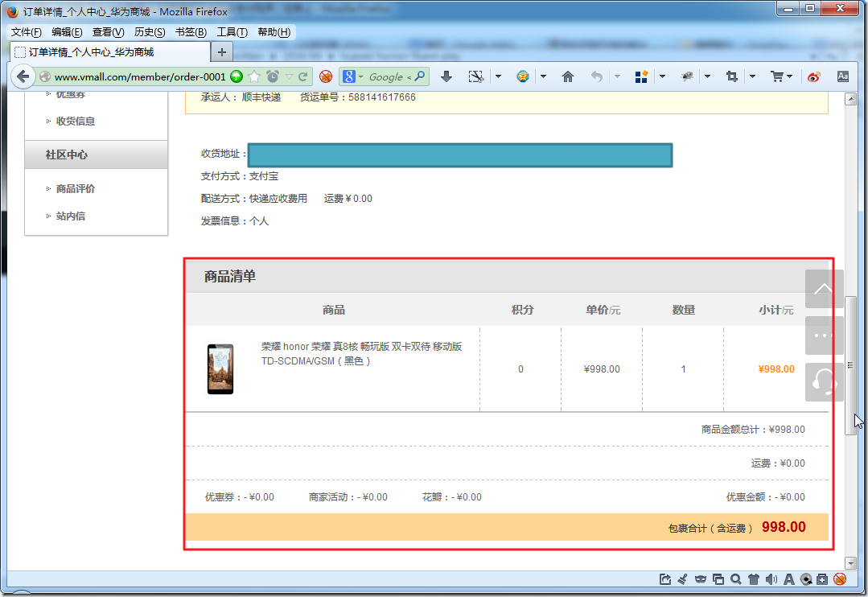Open the 编辑(E) menu
The image size is (868, 597).
(67, 32)
